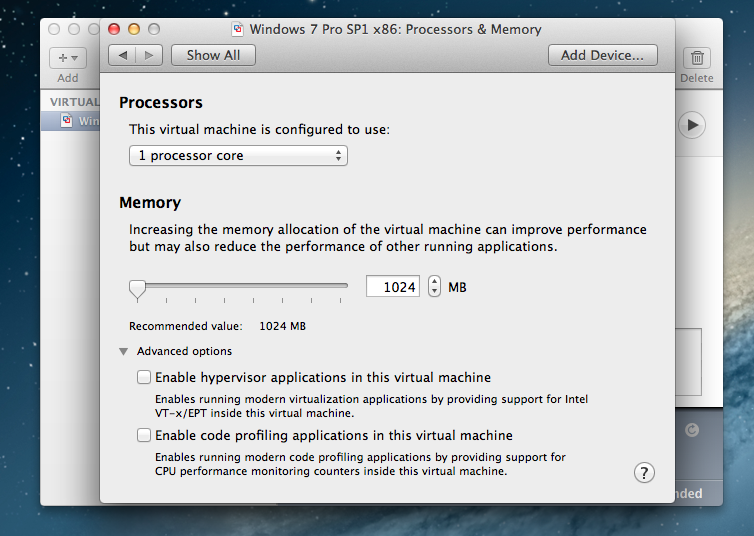Increase memory with the stepper up arrow
Viewport: 754px width, 536px height.
tap(434, 281)
